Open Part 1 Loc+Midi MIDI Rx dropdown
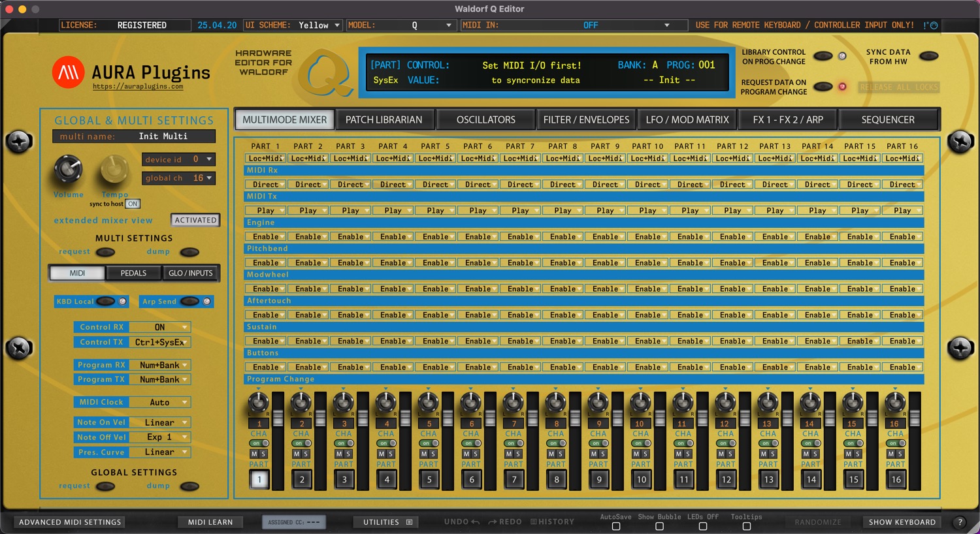 266,159
